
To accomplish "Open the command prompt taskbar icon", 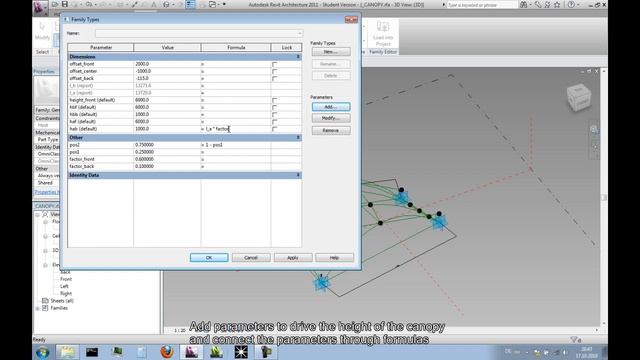I will click(x=92, y=352).
